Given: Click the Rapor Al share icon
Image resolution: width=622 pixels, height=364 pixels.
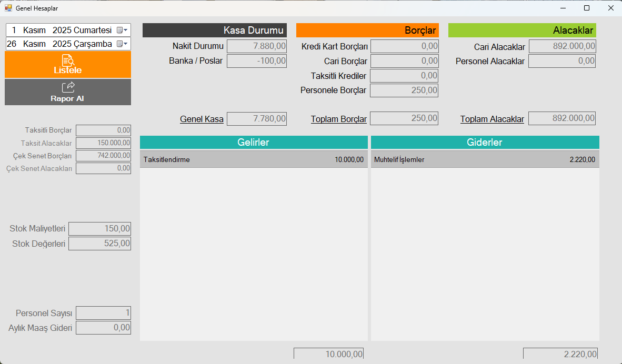Looking at the screenshot, I should 68,87.
